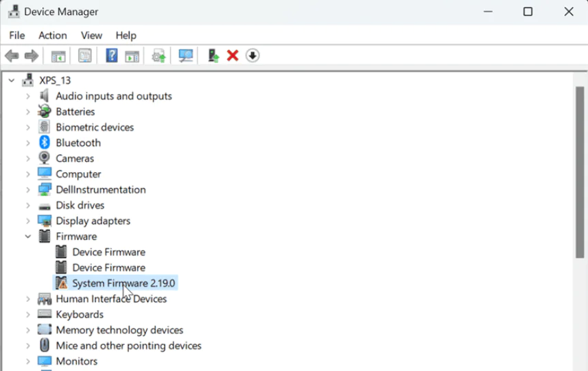Select the Keyboards category
The width and height of the screenshot is (588, 371).
(x=80, y=315)
